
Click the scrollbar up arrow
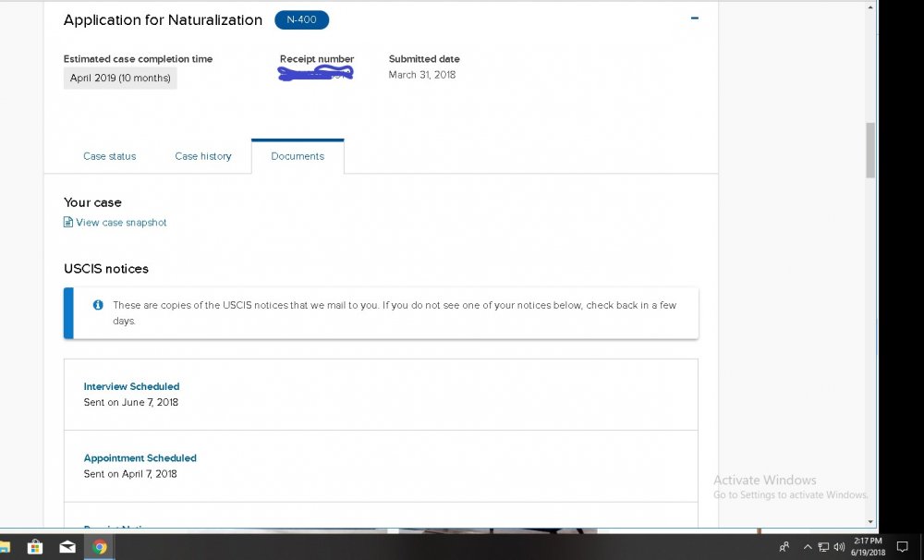(870, 7)
